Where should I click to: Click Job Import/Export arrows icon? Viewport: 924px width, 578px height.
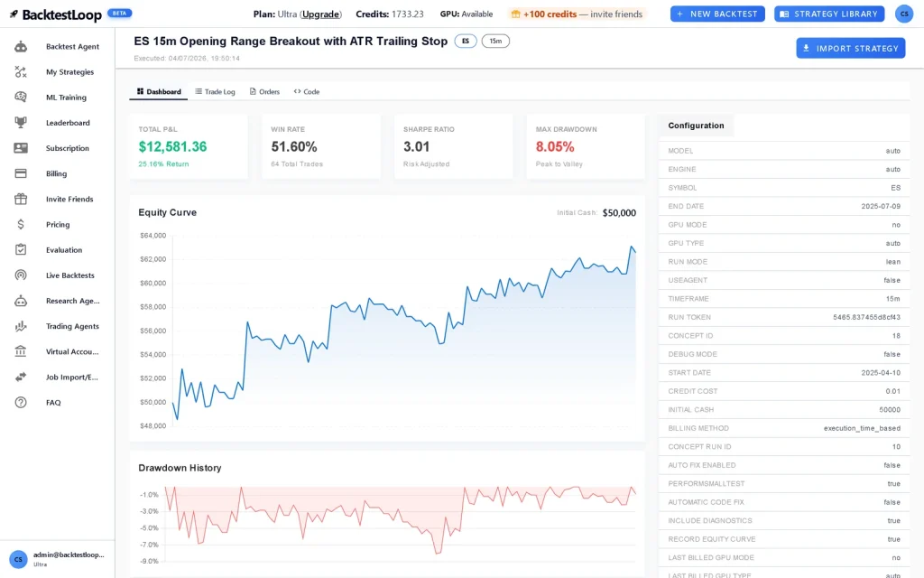point(21,377)
